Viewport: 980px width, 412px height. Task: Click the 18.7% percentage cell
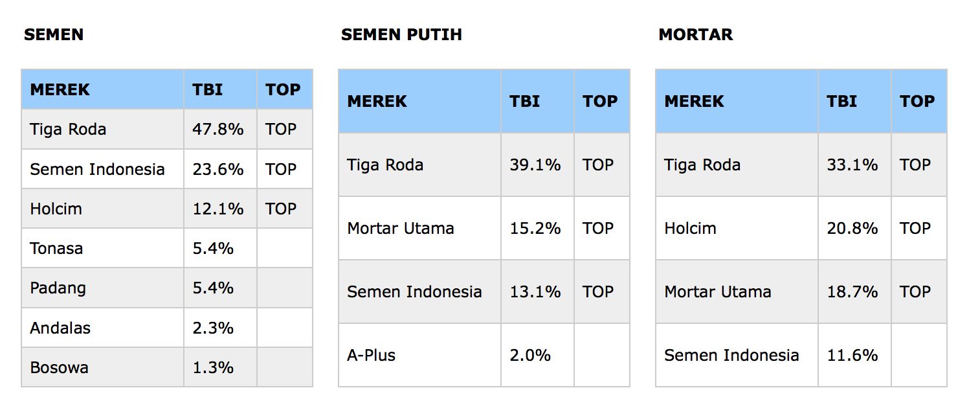[852, 292]
